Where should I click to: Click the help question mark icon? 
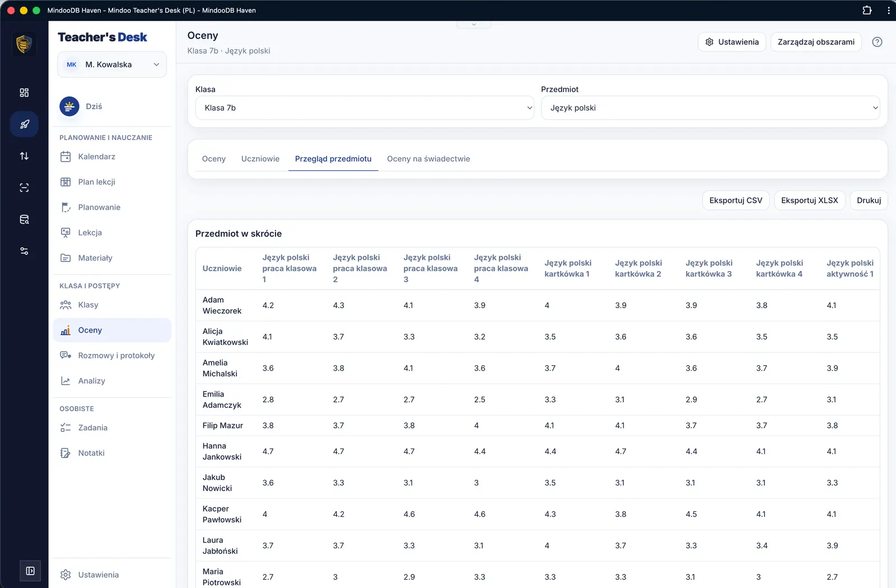pos(877,42)
